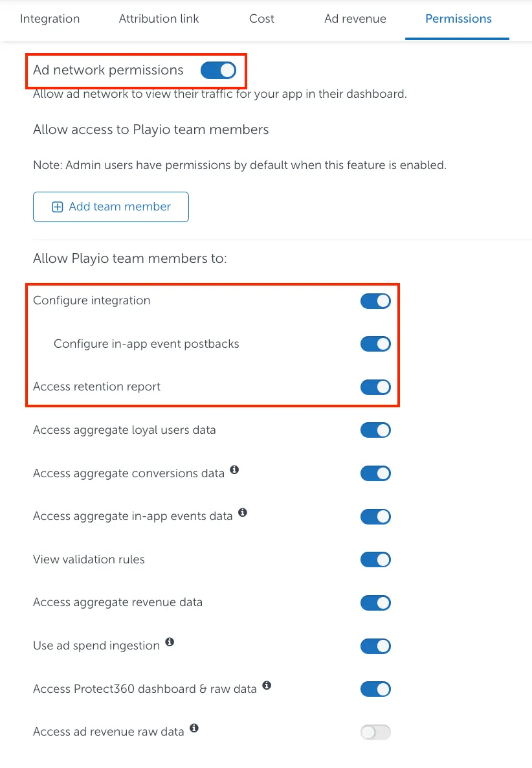Viewport: 532px width, 768px height.
Task: Click info icon next to Protect360 dashboard
Action: point(267,685)
